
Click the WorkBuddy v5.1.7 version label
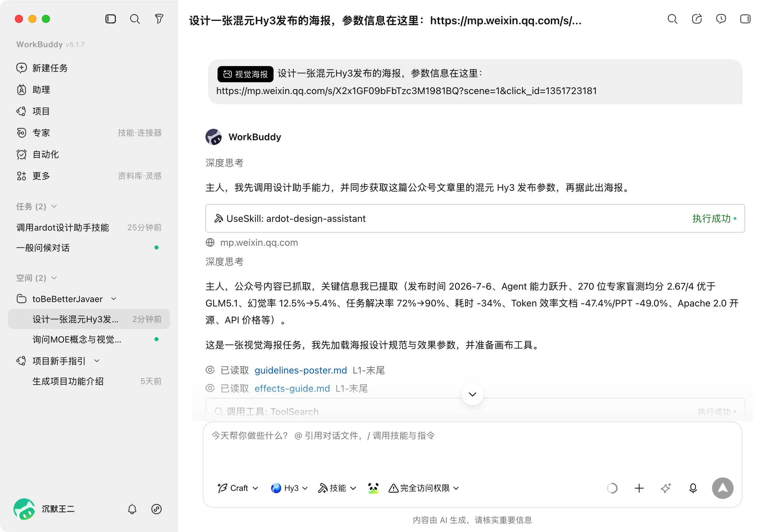pos(51,45)
